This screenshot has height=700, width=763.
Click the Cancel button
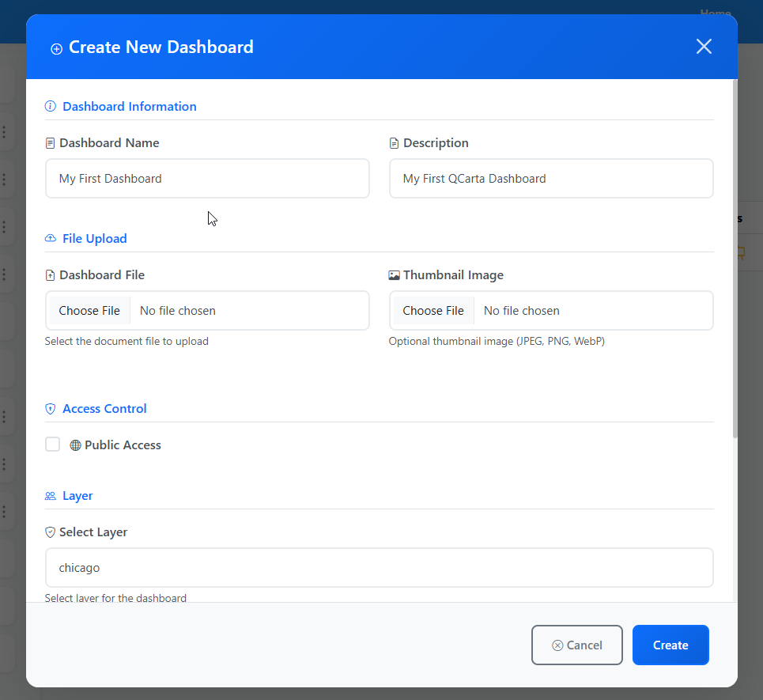click(576, 645)
